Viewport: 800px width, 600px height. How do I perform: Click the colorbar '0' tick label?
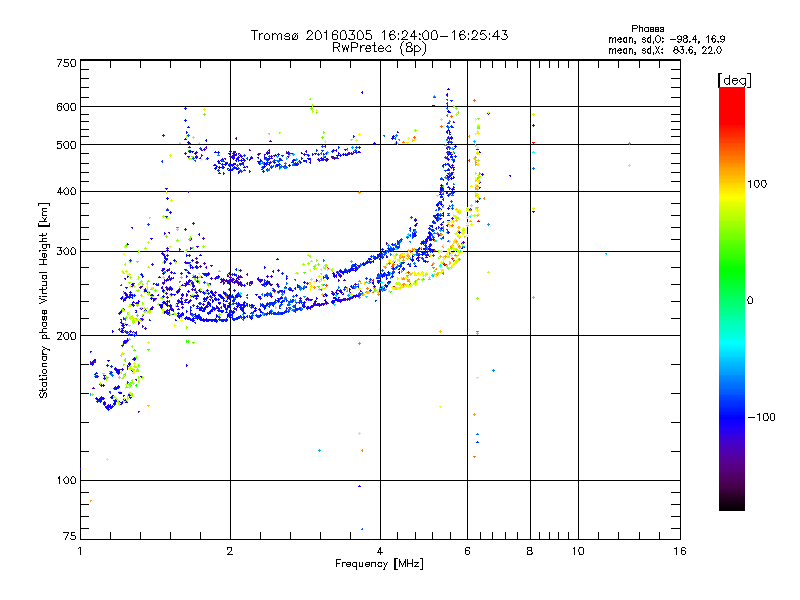[x=749, y=301]
